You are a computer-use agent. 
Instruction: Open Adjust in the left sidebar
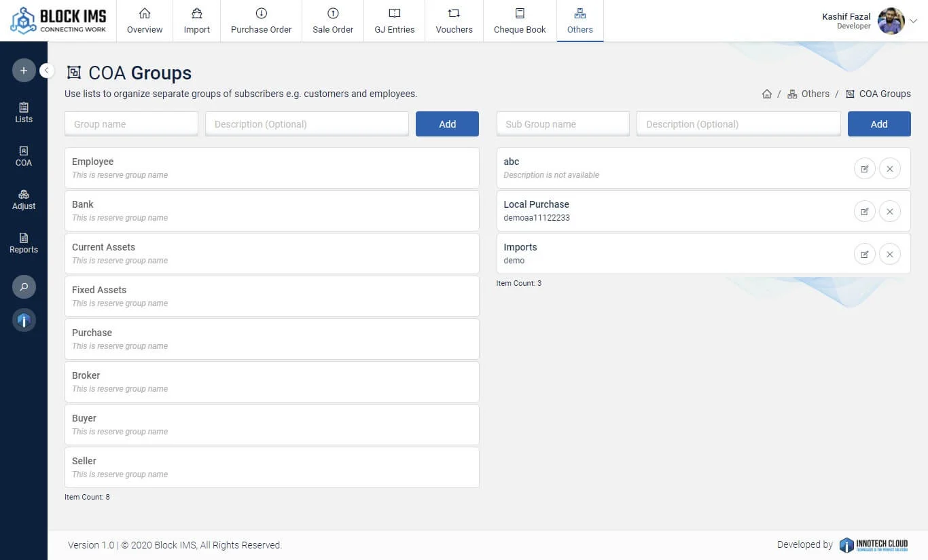pyautogui.click(x=24, y=200)
